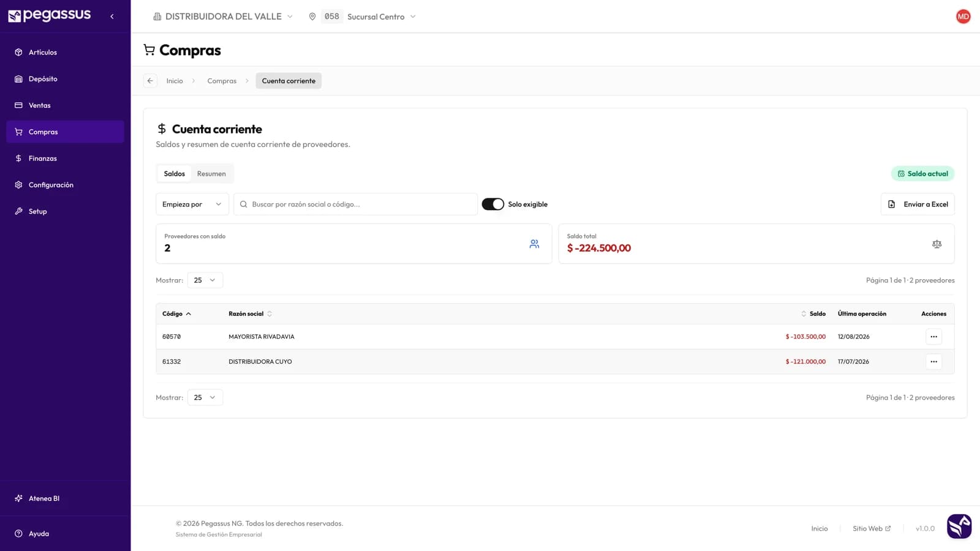Focus the razón social search field
This screenshot has height=551, width=980.
355,204
